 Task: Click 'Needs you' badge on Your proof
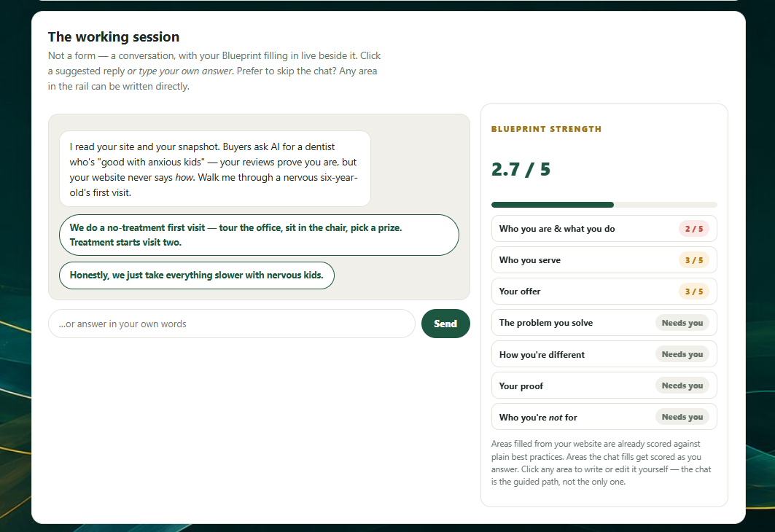click(682, 386)
